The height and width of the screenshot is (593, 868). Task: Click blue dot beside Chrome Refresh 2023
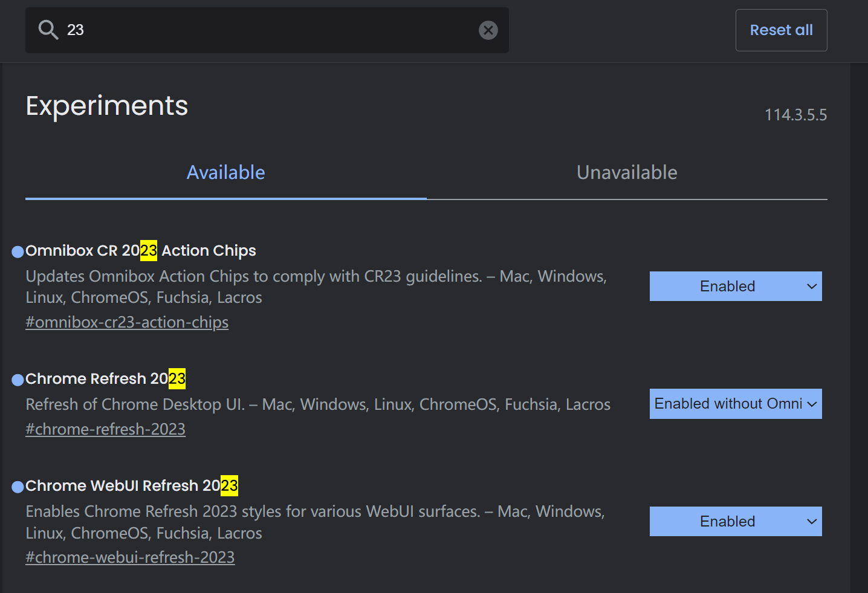pos(18,380)
